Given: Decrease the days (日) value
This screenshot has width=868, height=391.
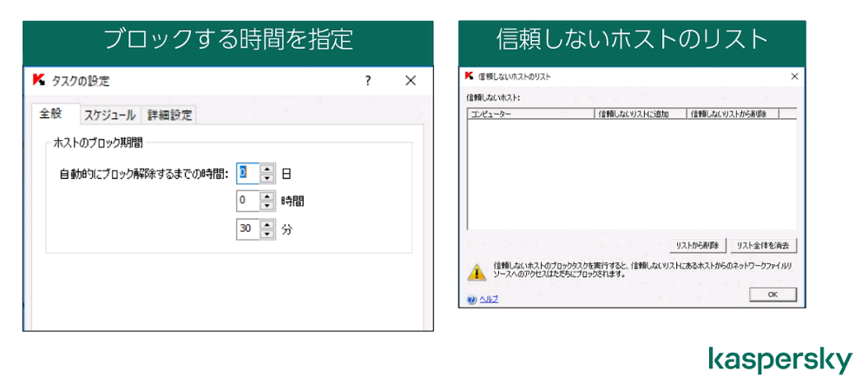Looking at the screenshot, I should click(267, 178).
